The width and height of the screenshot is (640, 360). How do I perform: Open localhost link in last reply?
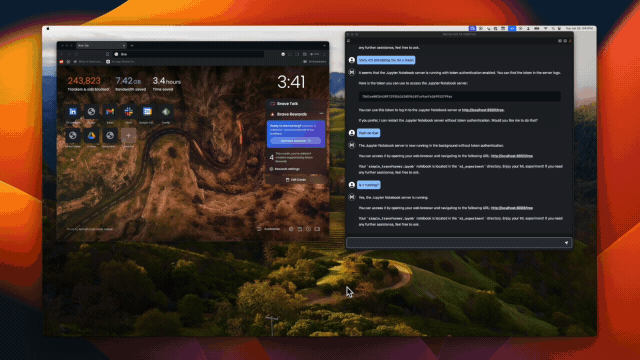[x=512, y=208]
